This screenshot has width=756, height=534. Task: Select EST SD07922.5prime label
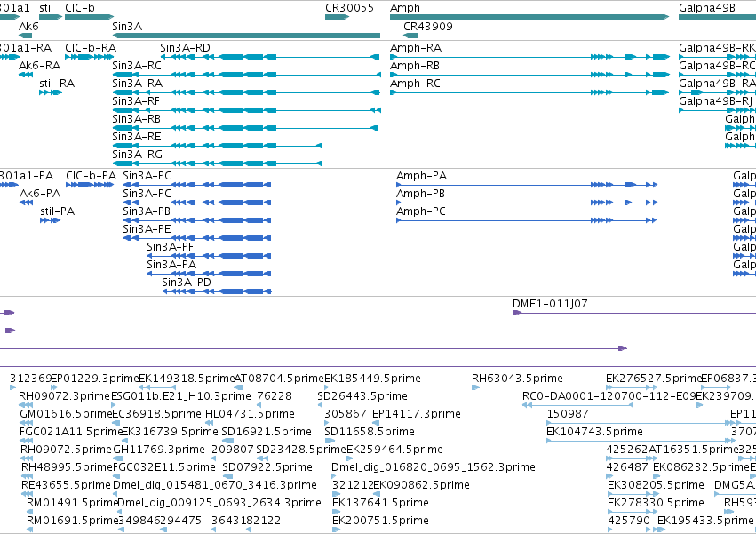267,468
